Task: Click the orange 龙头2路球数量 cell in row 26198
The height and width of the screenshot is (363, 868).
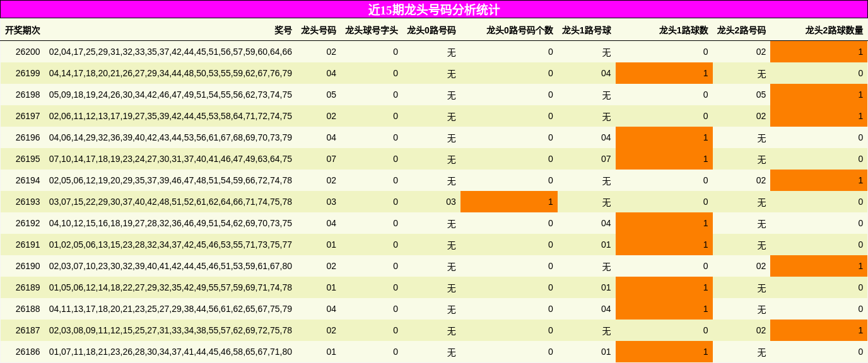Action: click(x=819, y=95)
